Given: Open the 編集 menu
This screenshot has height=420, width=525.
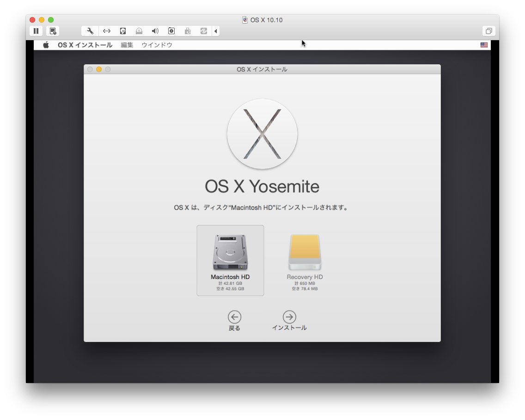Looking at the screenshot, I should tap(127, 45).
